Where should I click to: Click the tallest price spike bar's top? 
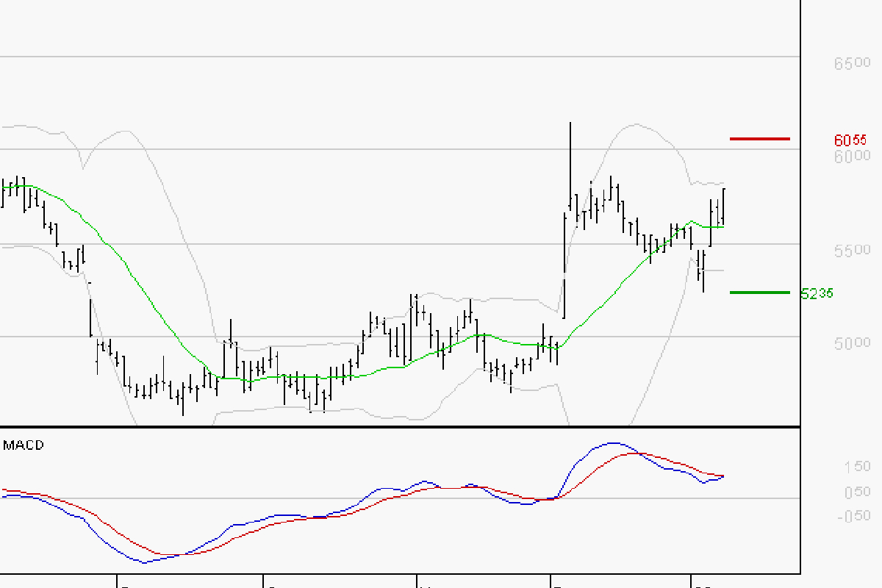pyautogui.click(x=570, y=123)
